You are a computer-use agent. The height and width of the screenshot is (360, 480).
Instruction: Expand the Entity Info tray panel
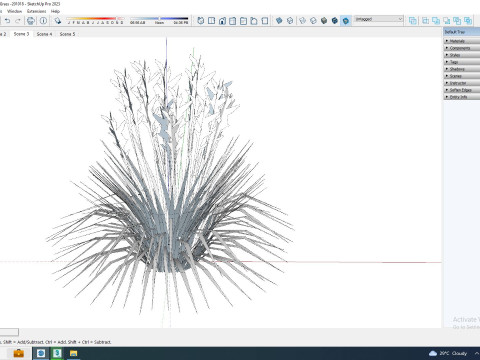tap(462, 97)
